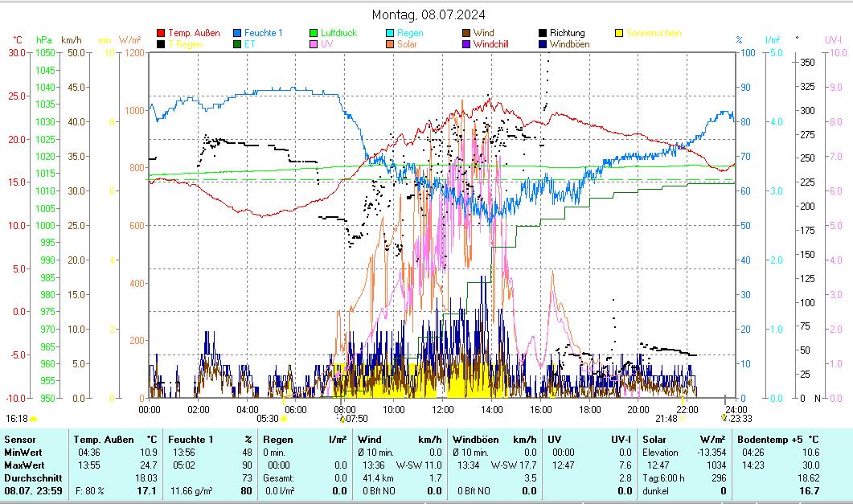
Task: Click the chart title Montag, 08.07.2024
Action: [429, 14]
